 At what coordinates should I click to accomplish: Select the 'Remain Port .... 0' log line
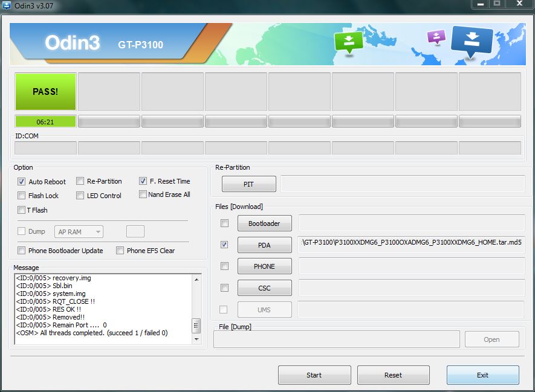pos(62,325)
